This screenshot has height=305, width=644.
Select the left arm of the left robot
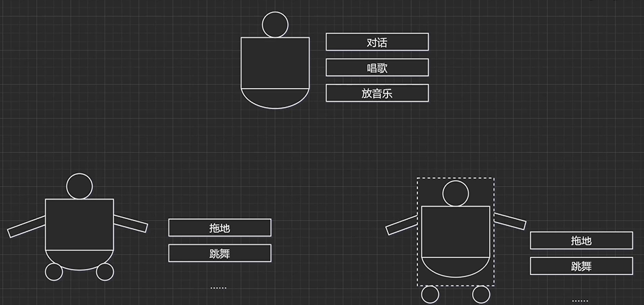pyautogui.click(x=27, y=227)
